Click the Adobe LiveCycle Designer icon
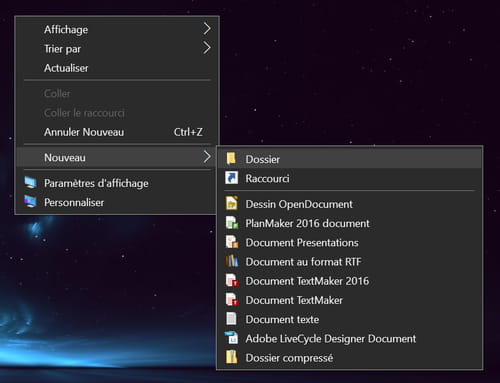The height and width of the screenshot is (383, 500). point(231,338)
